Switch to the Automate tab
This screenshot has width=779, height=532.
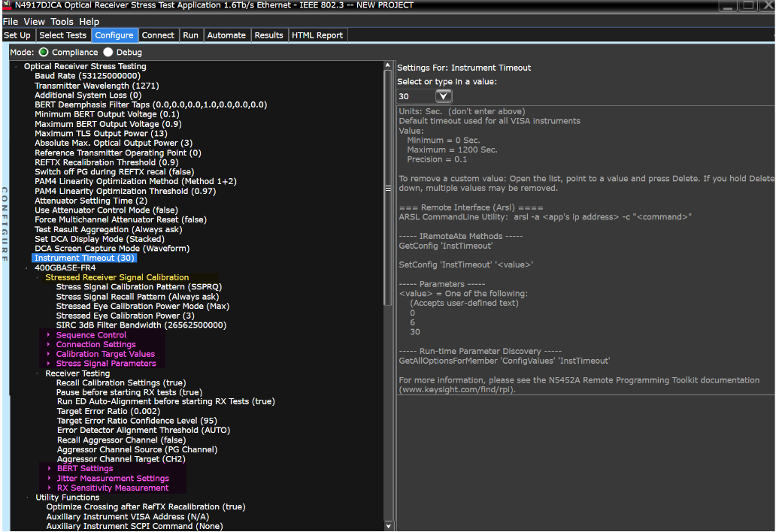(x=226, y=35)
